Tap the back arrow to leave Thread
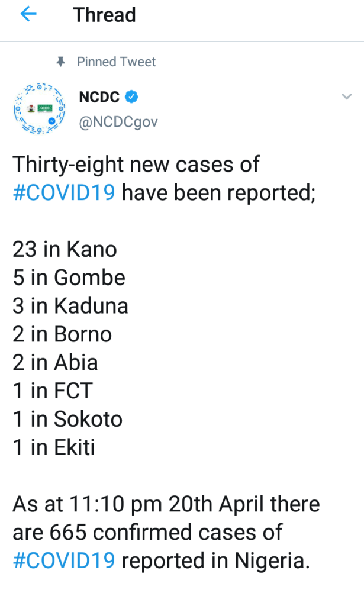The image size is (364, 606). tap(28, 15)
